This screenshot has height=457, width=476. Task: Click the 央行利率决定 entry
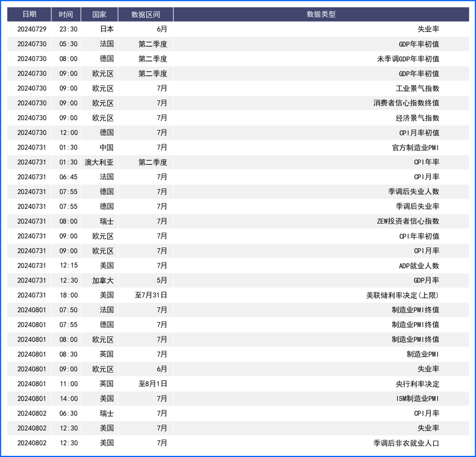(417, 384)
